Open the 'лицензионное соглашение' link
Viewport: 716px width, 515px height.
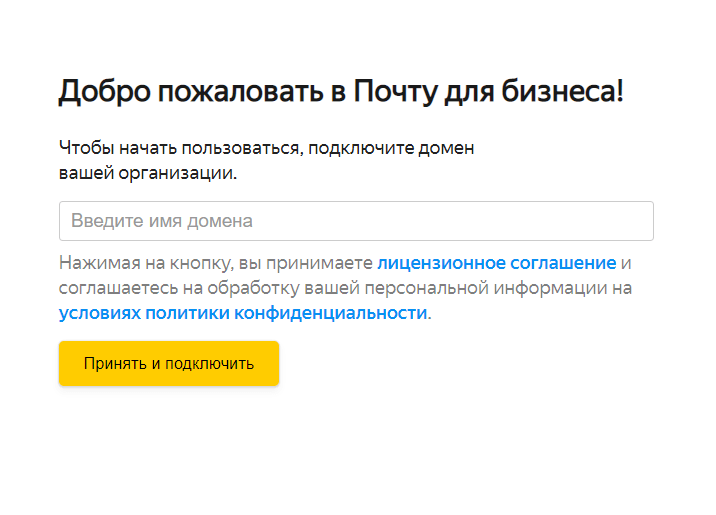(x=497, y=263)
